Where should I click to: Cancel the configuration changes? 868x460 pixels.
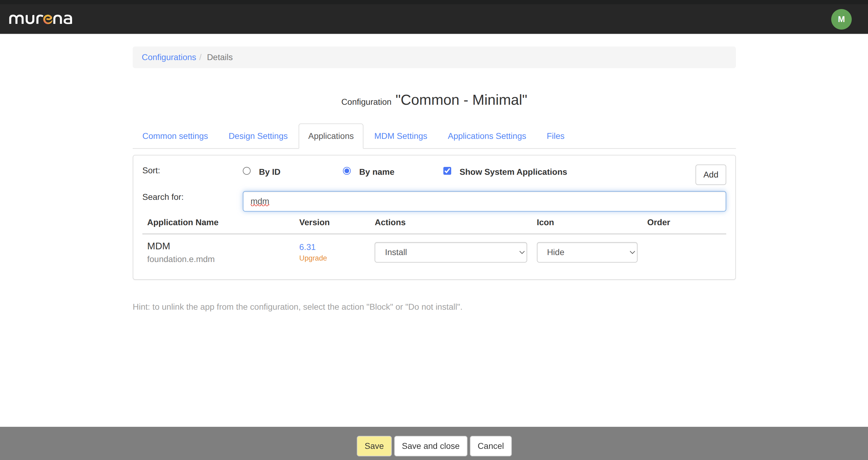[x=491, y=446]
